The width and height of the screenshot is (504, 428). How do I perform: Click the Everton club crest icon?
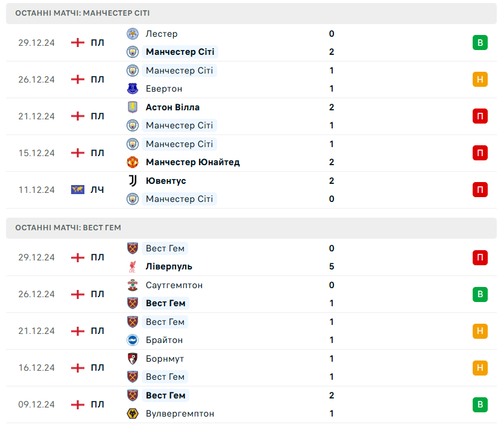tap(133, 89)
